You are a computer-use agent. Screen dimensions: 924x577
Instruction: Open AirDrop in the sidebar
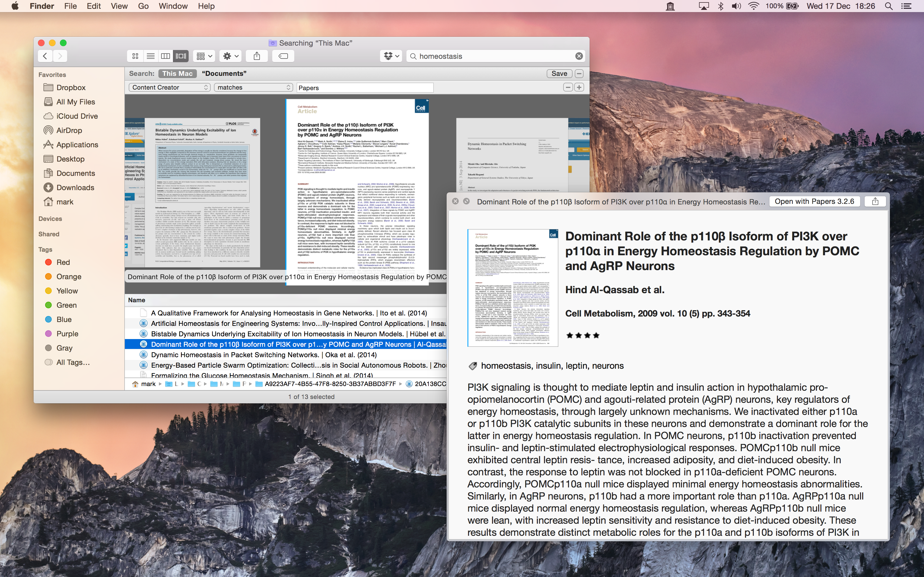point(69,131)
